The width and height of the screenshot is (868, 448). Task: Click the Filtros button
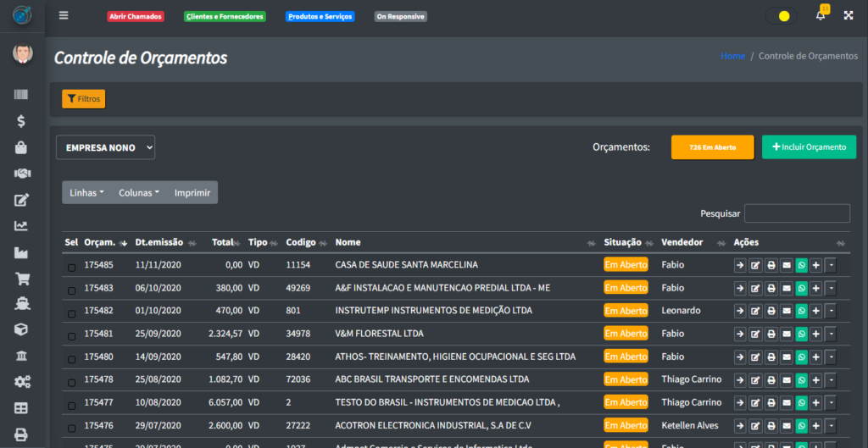click(83, 99)
